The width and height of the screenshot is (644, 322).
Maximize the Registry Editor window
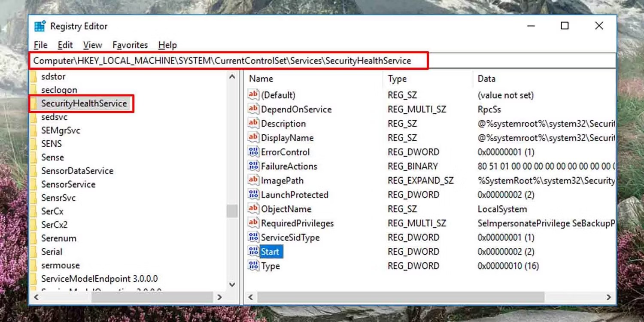[x=565, y=26]
